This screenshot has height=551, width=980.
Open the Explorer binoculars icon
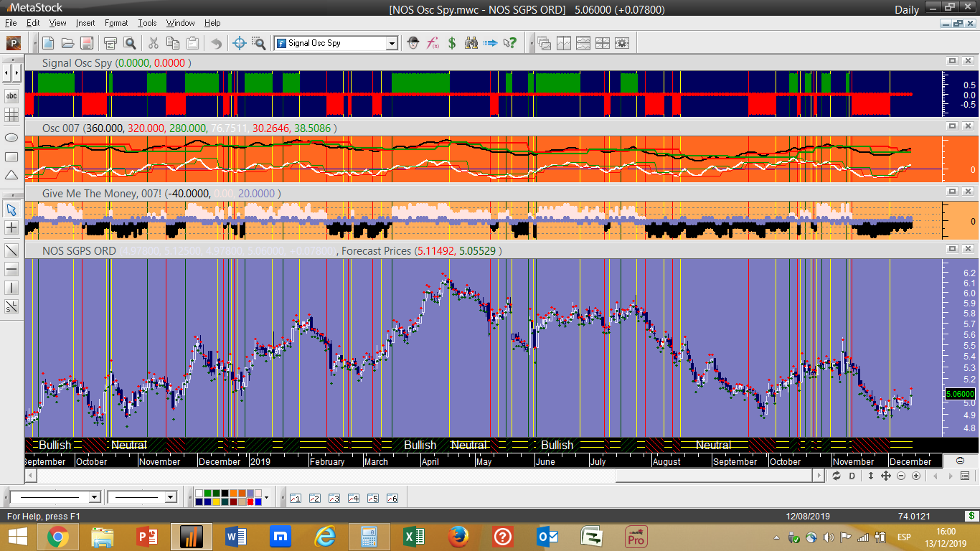tap(471, 43)
